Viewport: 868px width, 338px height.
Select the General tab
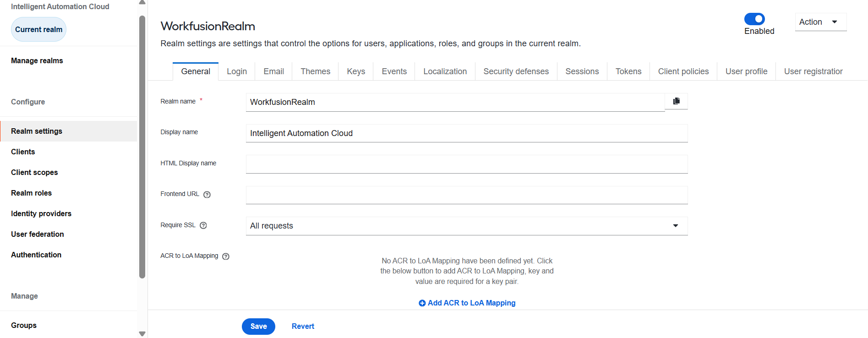[x=196, y=71]
